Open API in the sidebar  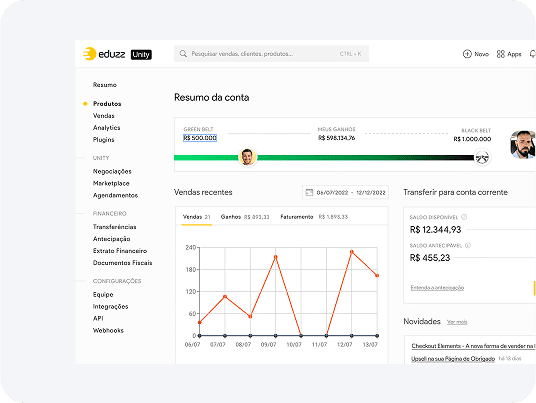98,318
